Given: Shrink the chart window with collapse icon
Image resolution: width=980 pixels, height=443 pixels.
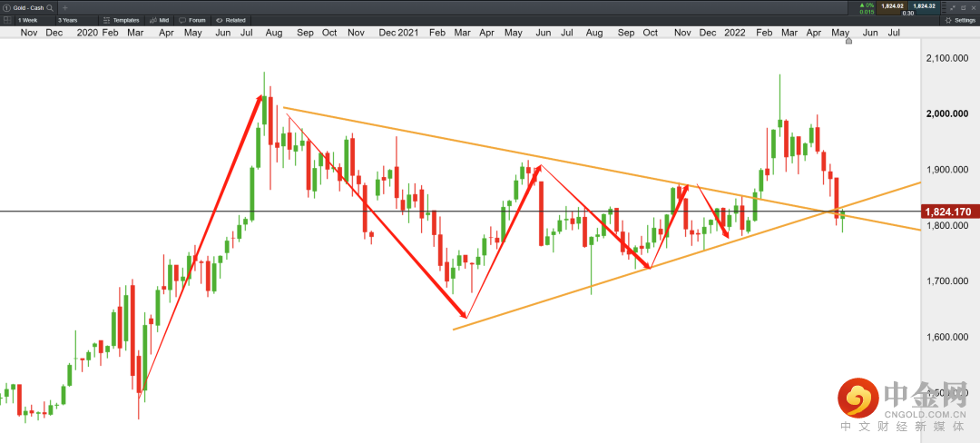Looking at the screenshot, I should click(953, 8).
